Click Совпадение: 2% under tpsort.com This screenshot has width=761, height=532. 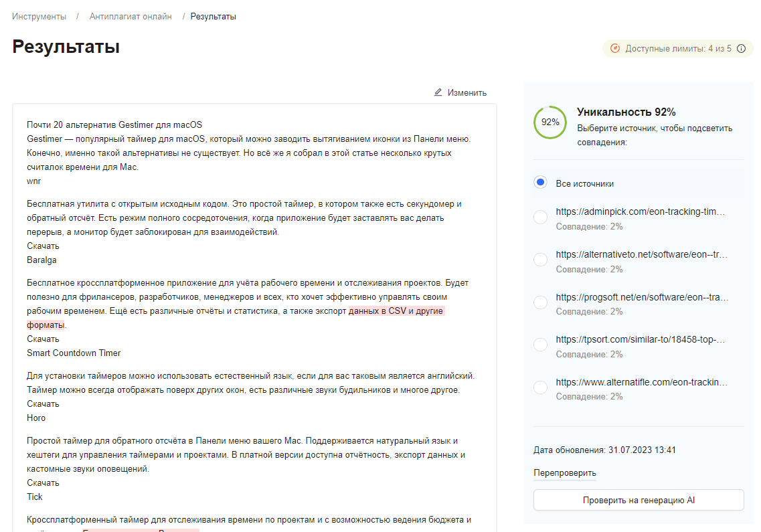pos(589,355)
